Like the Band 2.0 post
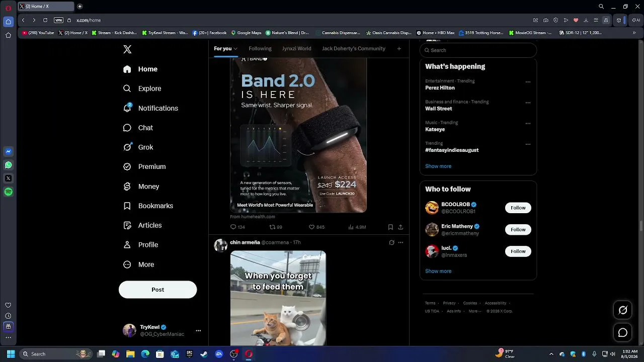This screenshot has height=362, width=644. point(311,227)
